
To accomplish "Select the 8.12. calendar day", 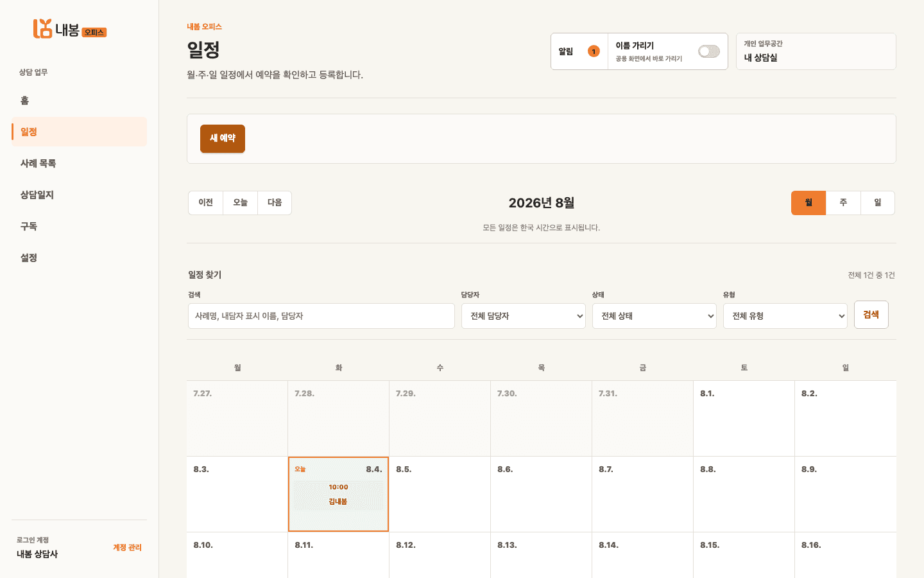I will coord(440,556).
